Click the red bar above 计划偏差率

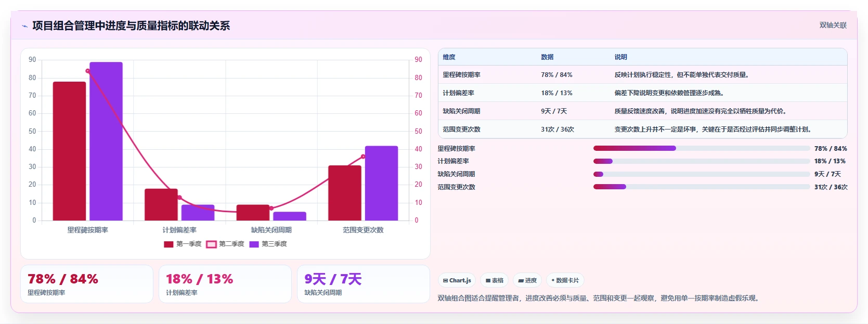click(161, 204)
